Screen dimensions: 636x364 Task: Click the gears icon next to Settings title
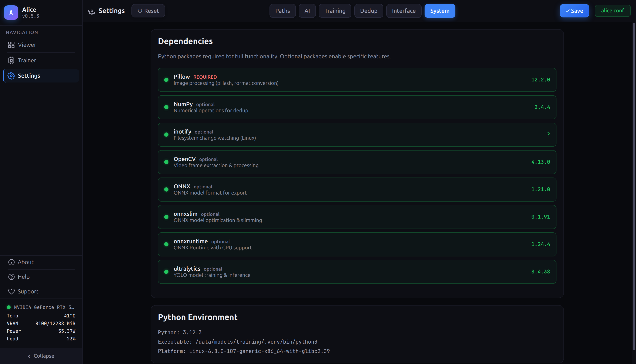tap(91, 11)
